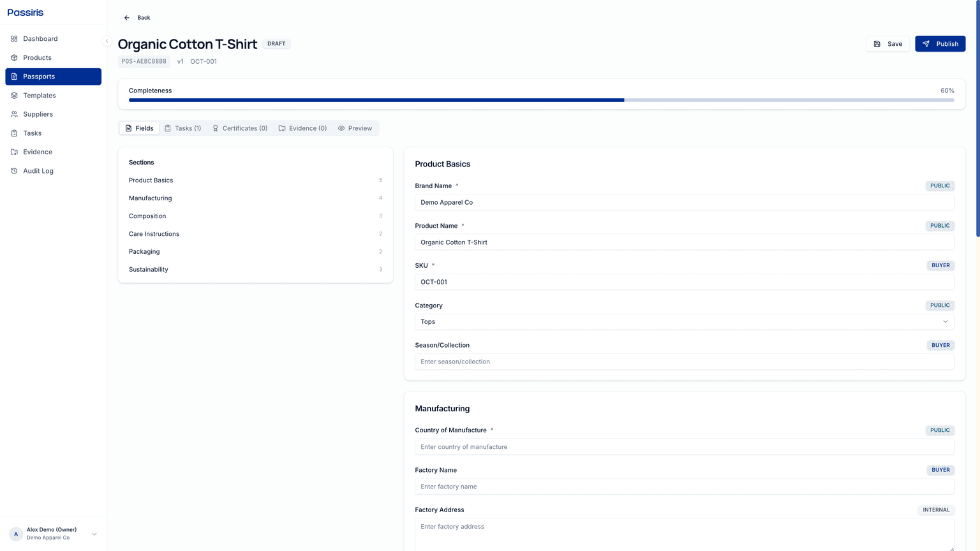Click the Completeness progress bar
Image resolution: width=980 pixels, height=551 pixels.
point(541,100)
